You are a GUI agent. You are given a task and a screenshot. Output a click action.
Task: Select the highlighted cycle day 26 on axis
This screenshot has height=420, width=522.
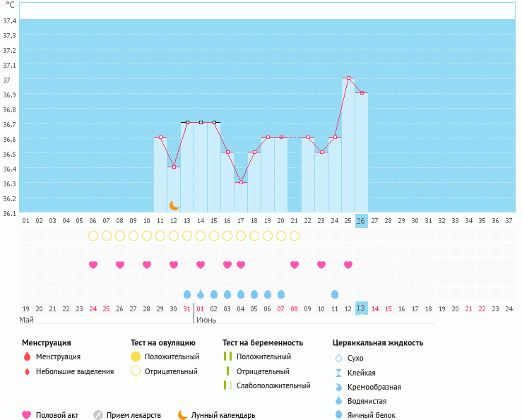tap(361, 221)
